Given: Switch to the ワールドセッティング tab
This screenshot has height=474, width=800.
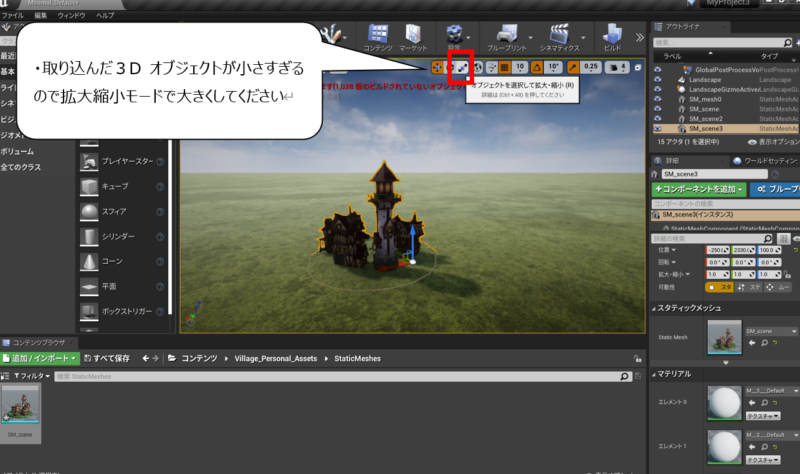Looking at the screenshot, I should [x=765, y=161].
